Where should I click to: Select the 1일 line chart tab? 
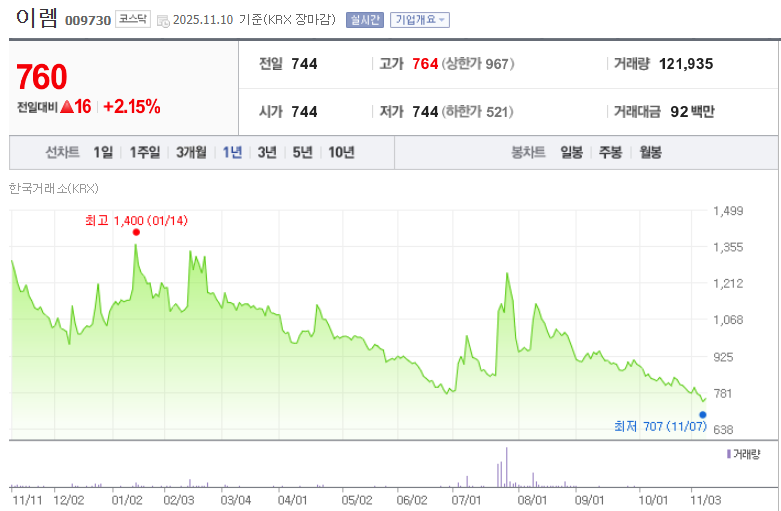[x=103, y=152]
